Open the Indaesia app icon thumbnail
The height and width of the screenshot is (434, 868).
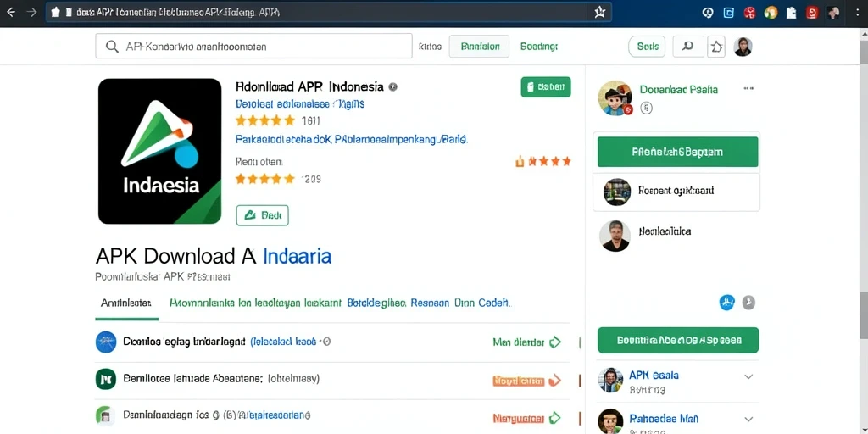(x=160, y=151)
